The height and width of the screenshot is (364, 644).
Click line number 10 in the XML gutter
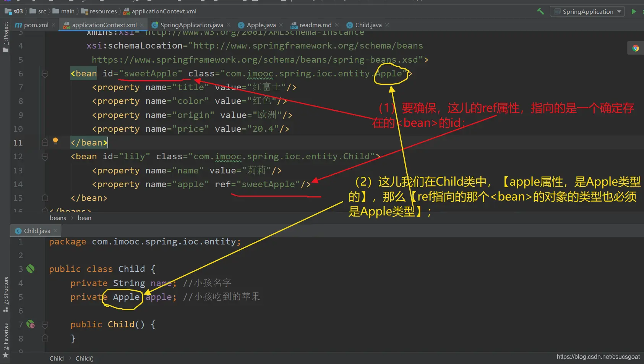(x=18, y=129)
